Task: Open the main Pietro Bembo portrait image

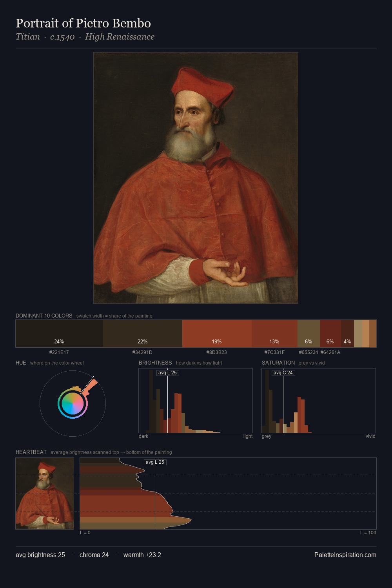Action: click(196, 178)
